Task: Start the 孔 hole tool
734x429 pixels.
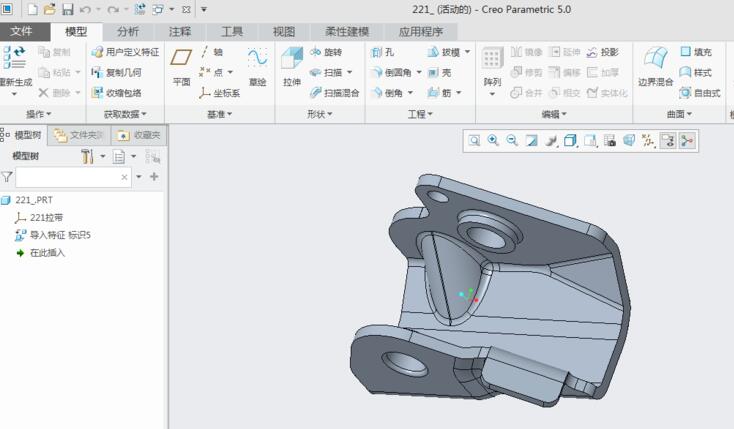Action: pyautogui.click(x=382, y=52)
